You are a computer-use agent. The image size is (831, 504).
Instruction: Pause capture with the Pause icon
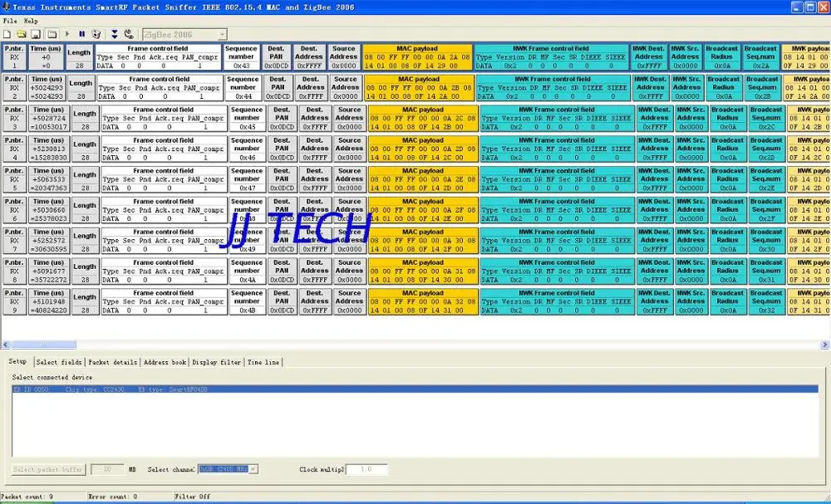point(81,34)
